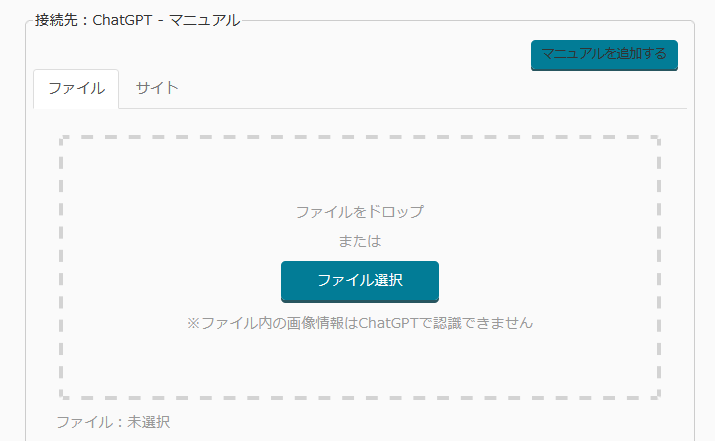
Task: Click the または label
Action: 359,241
